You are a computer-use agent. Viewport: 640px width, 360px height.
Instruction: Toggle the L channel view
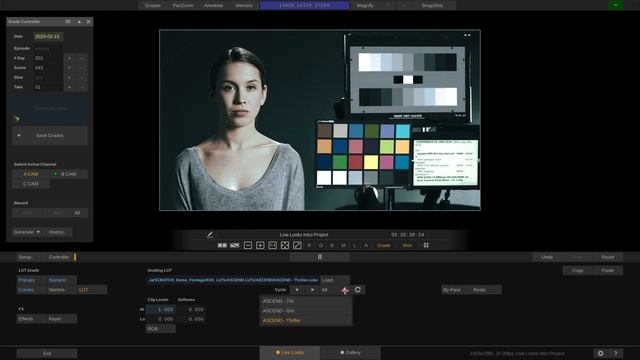(x=355, y=245)
